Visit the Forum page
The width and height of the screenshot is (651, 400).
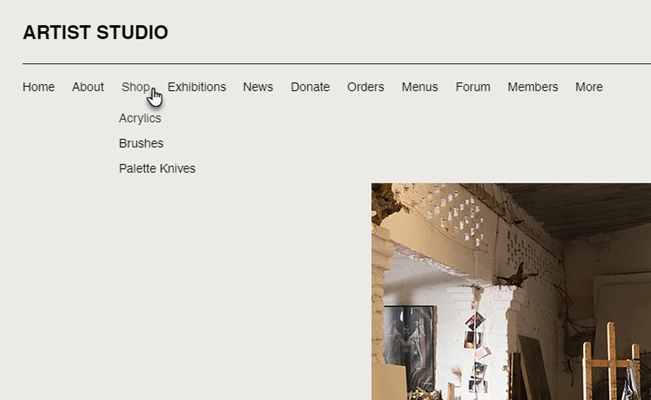pyautogui.click(x=473, y=87)
